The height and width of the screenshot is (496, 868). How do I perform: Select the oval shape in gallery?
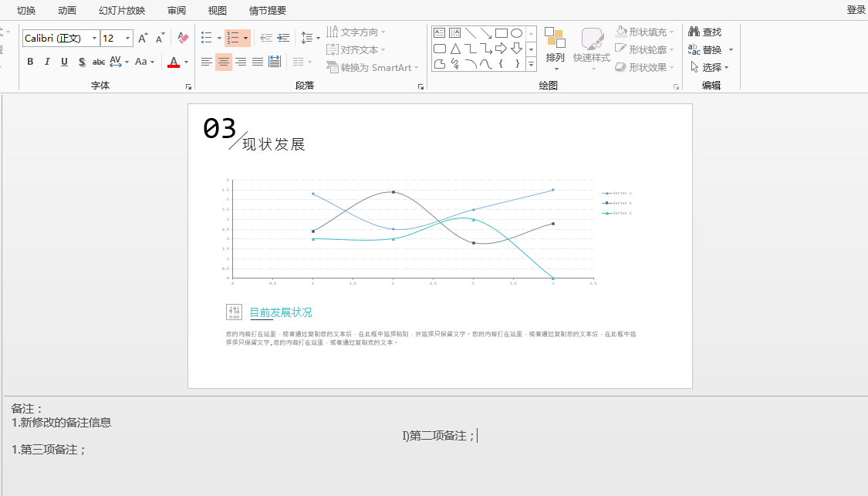pos(516,33)
